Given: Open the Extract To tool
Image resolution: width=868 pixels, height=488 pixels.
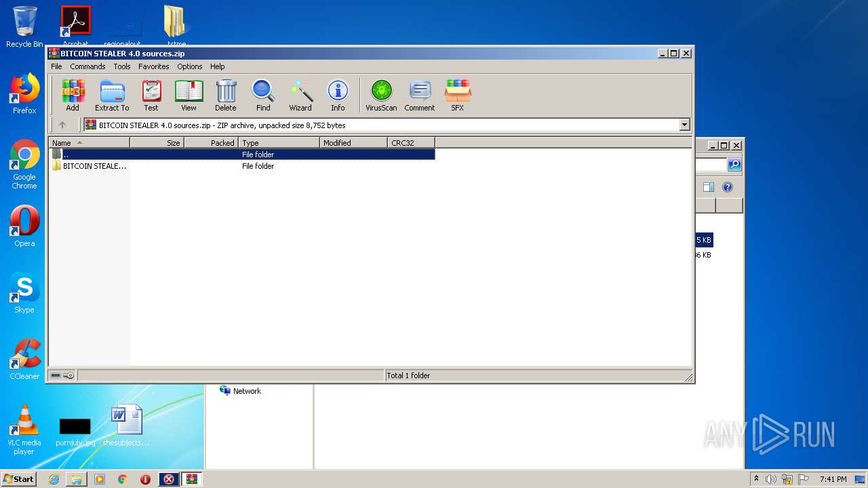Looking at the screenshot, I should [x=112, y=95].
